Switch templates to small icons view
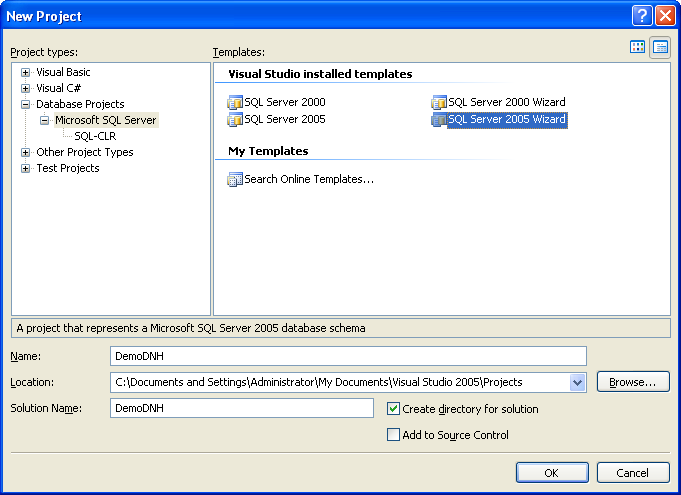The image size is (681, 495). click(660, 47)
